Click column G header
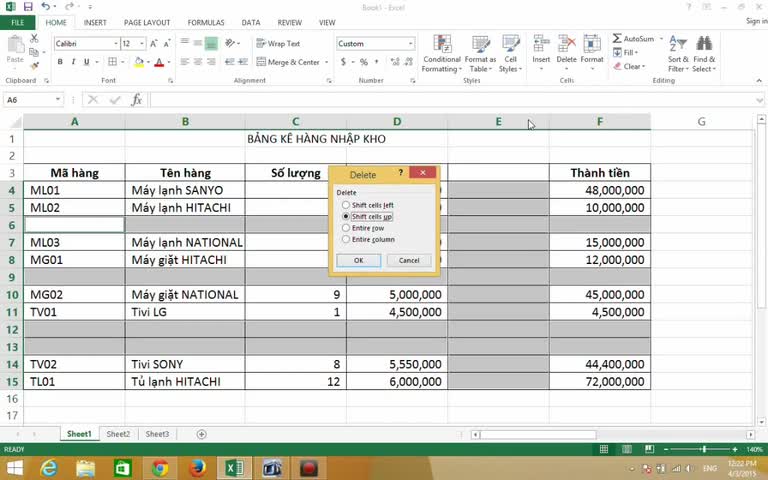This screenshot has width=768, height=480. point(701,121)
